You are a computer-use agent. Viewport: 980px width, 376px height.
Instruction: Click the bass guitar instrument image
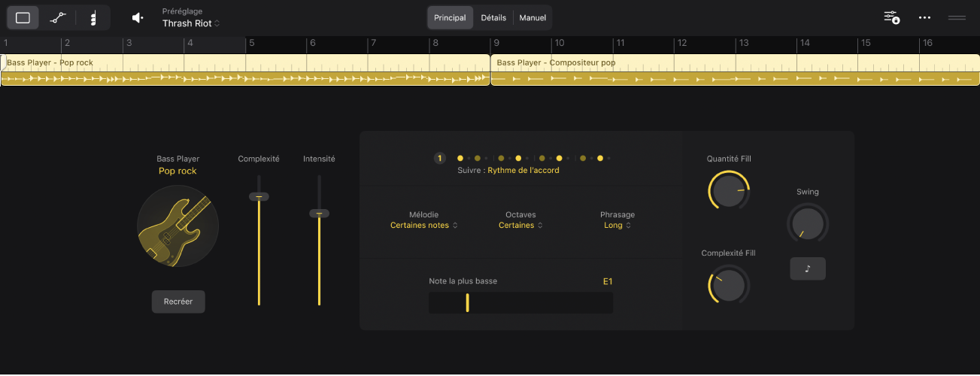[x=177, y=226]
